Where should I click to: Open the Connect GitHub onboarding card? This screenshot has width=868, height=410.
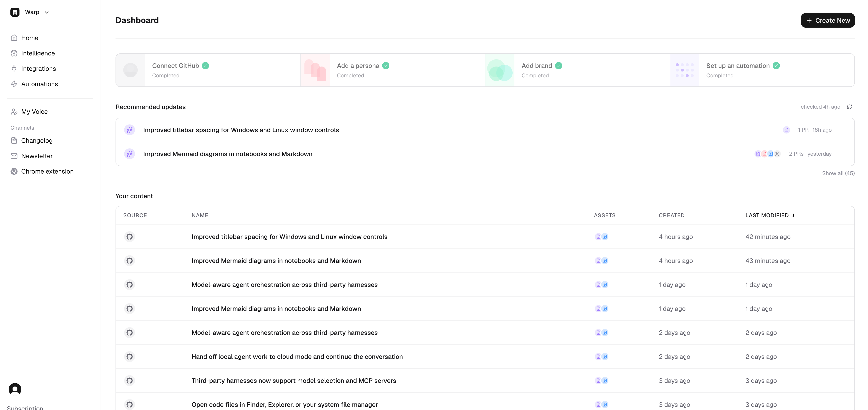(208, 70)
